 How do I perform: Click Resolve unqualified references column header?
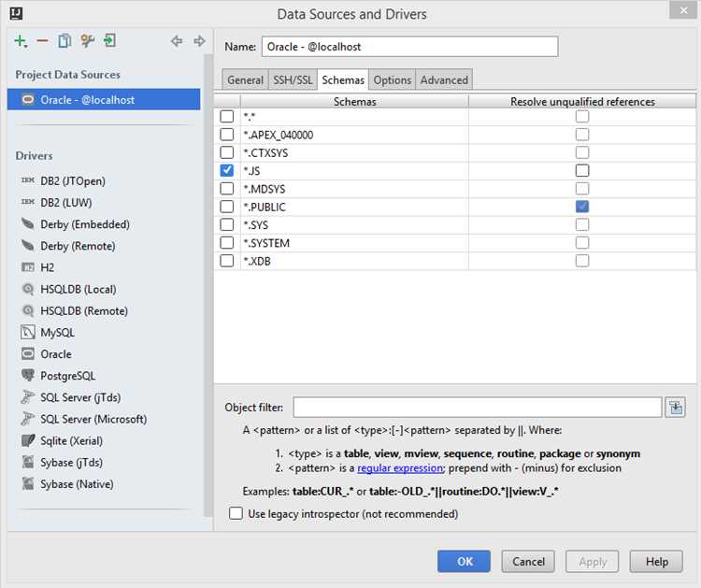[582, 102]
